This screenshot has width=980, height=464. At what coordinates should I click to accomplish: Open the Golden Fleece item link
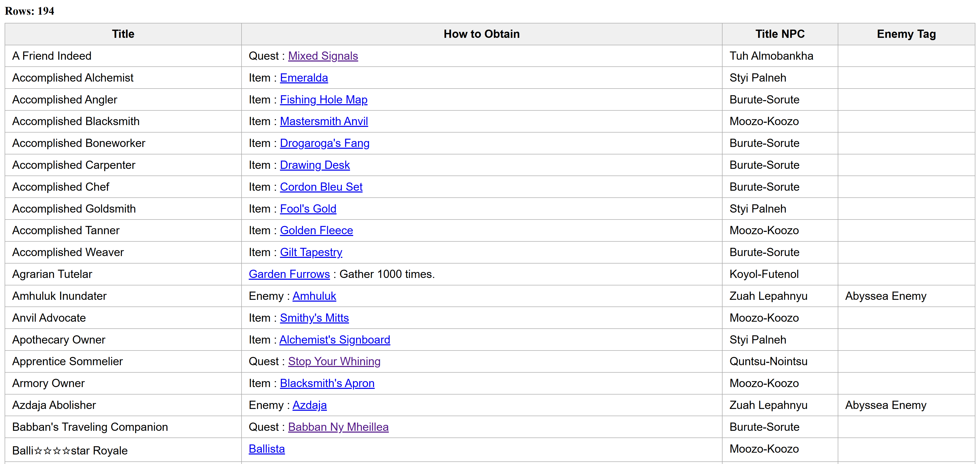tap(316, 230)
